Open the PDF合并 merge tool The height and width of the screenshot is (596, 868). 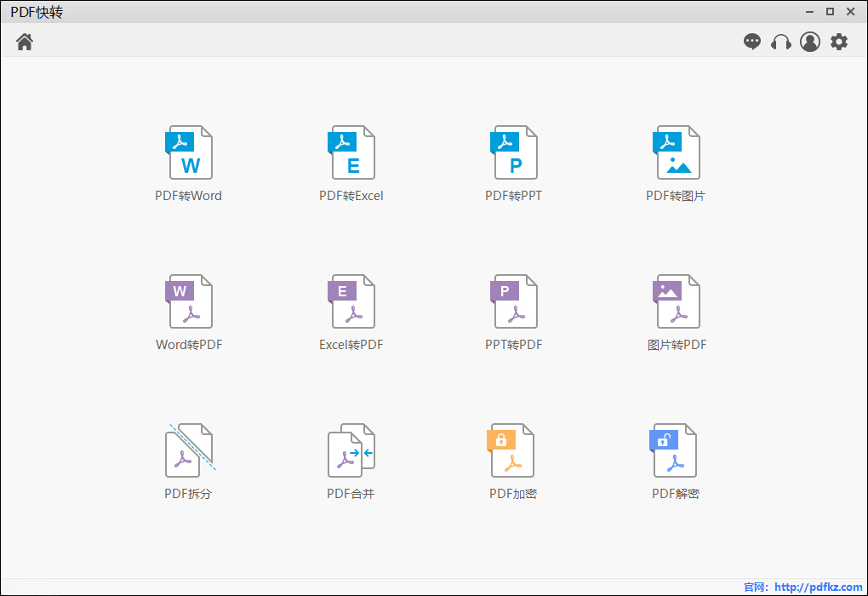pos(351,450)
